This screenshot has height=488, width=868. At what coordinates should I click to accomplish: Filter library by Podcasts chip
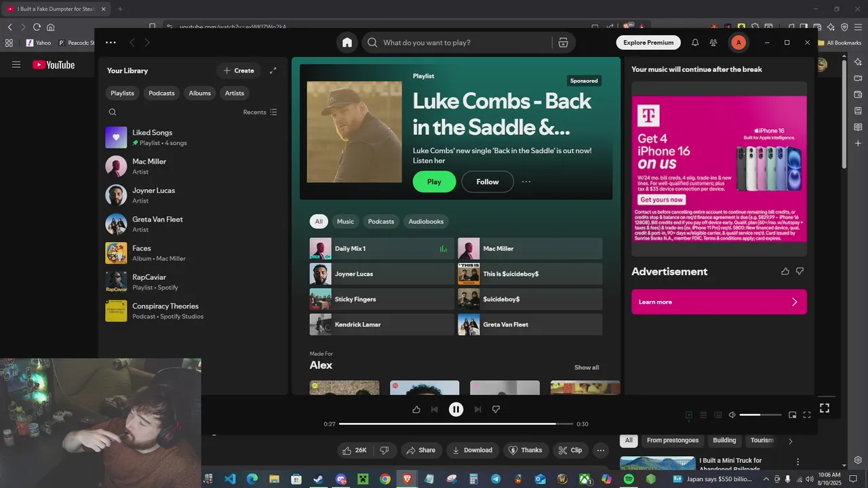click(161, 93)
